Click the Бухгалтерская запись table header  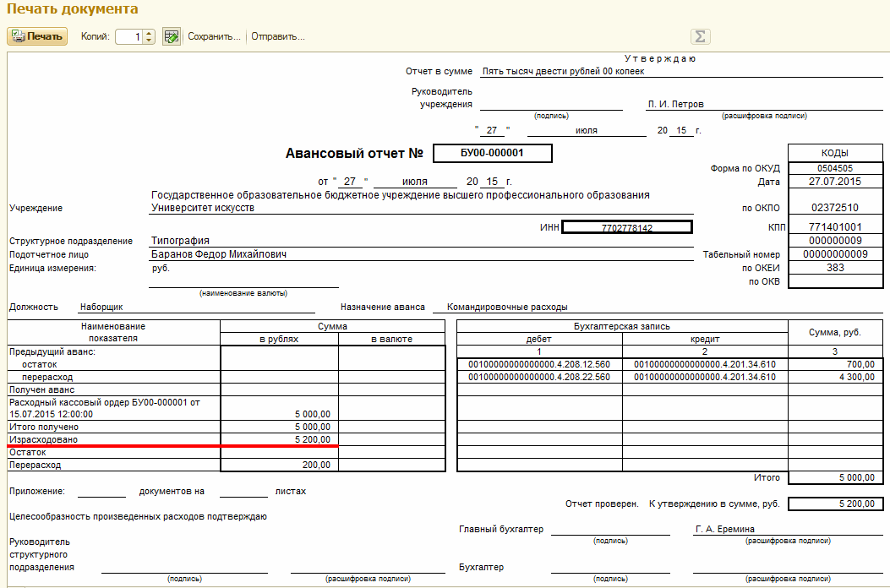pyautogui.click(x=621, y=326)
